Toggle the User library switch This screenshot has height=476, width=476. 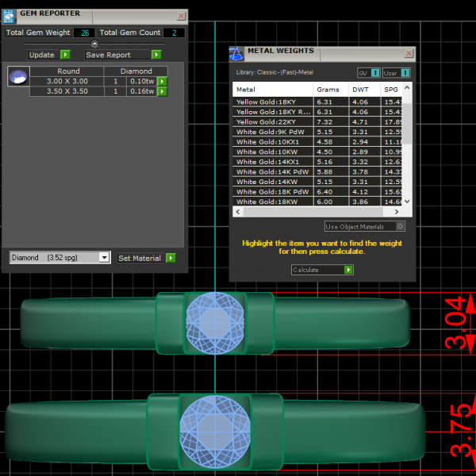coord(405,73)
